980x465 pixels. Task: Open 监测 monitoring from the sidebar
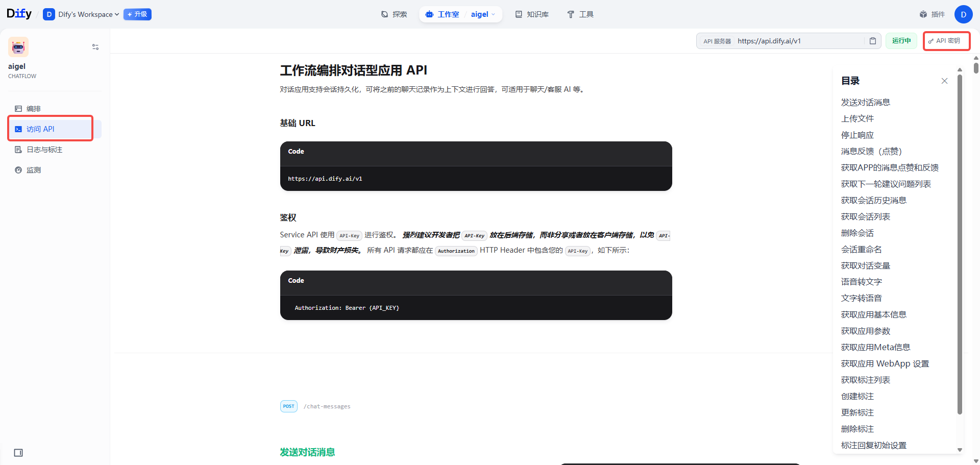pyautogui.click(x=34, y=169)
